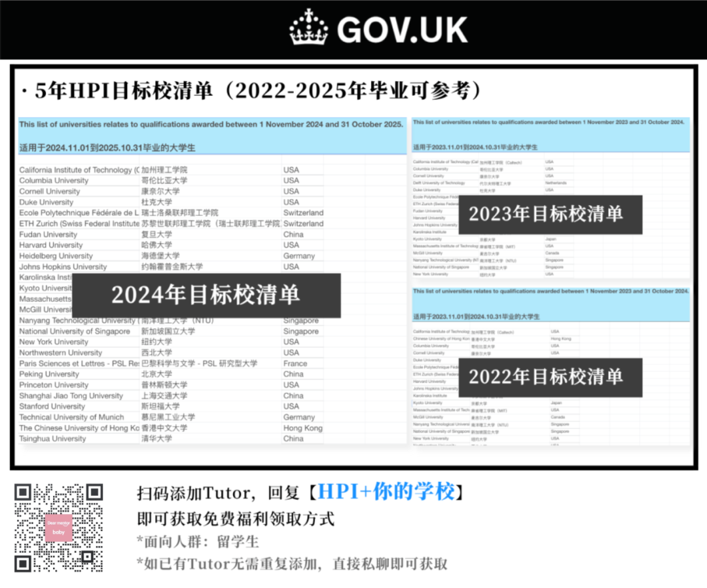Click the 清华大学 cell
This screenshot has height=588, width=707.
pyautogui.click(x=156, y=438)
